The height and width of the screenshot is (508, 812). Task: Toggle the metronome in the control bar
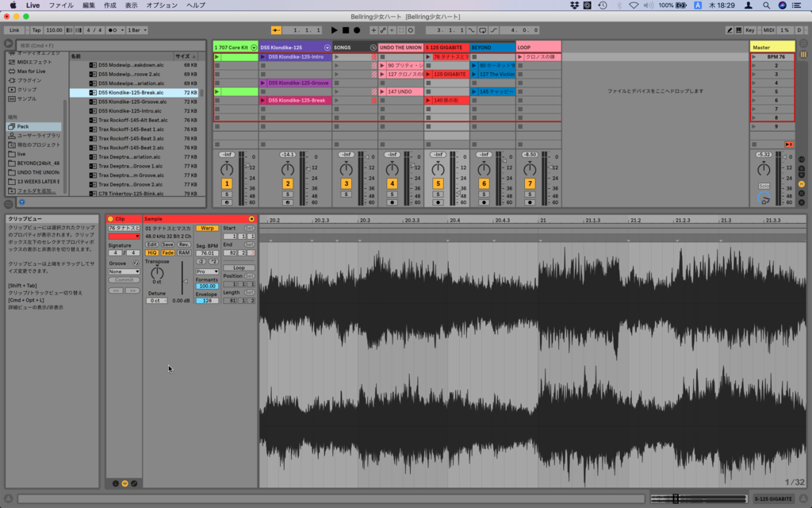click(113, 30)
